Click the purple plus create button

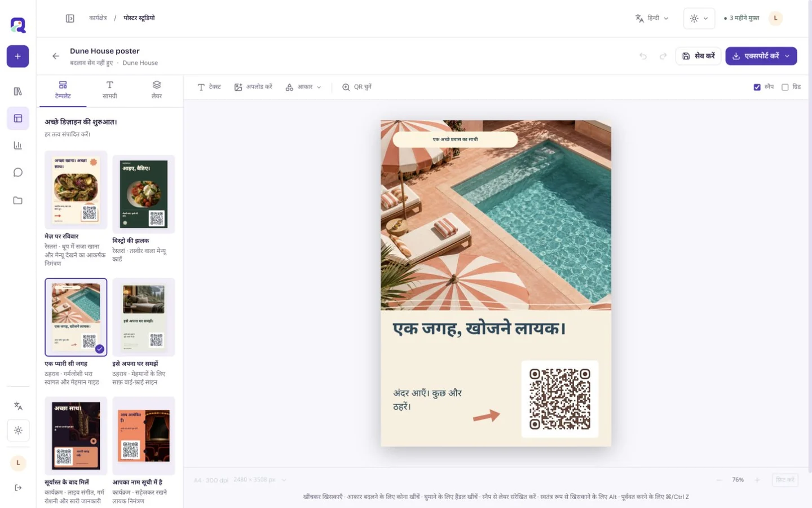coord(18,56)
